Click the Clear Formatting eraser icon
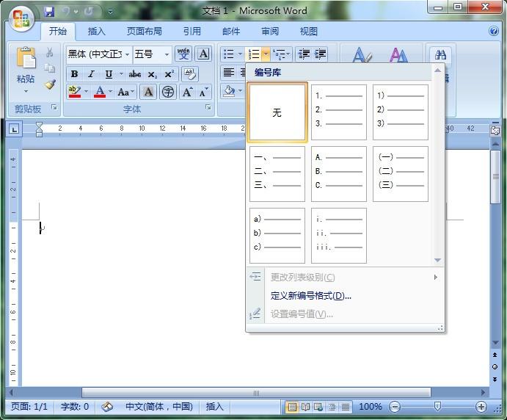 click(x=190, y=74)
